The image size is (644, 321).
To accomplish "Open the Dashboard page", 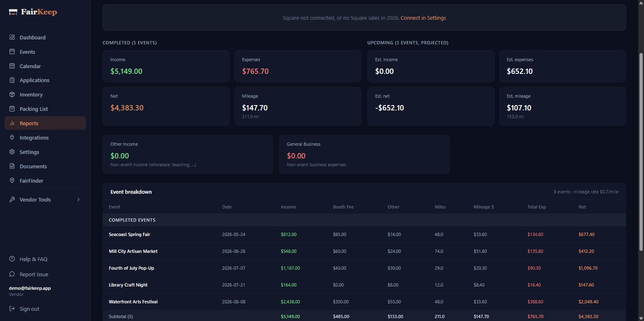I will (x=45, y=37).
